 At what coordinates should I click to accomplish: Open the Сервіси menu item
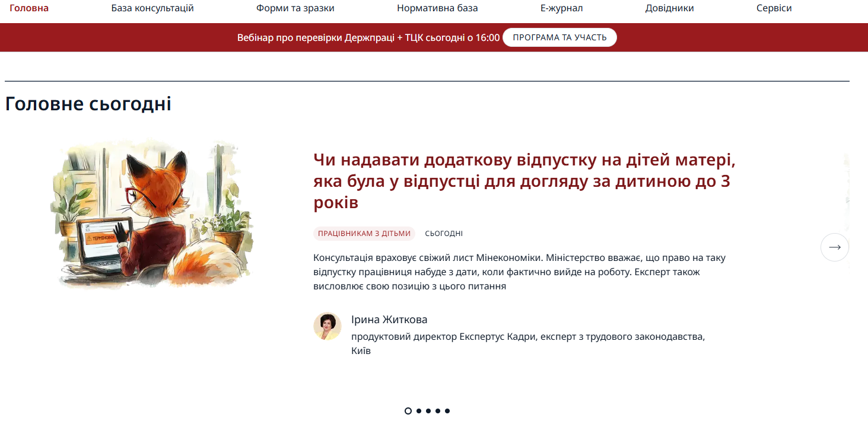click(774, 8)
